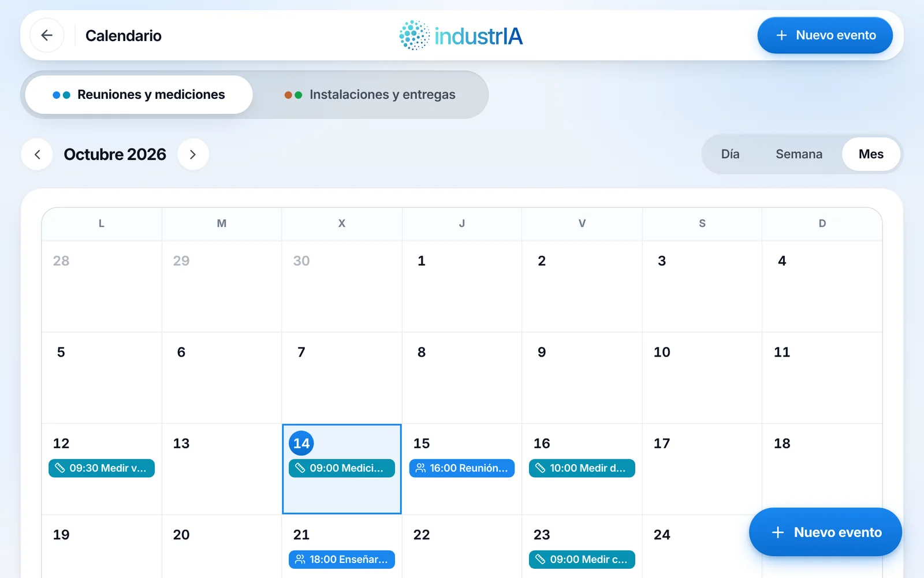Select Reuniones y mediciones tab

(139, 95)
